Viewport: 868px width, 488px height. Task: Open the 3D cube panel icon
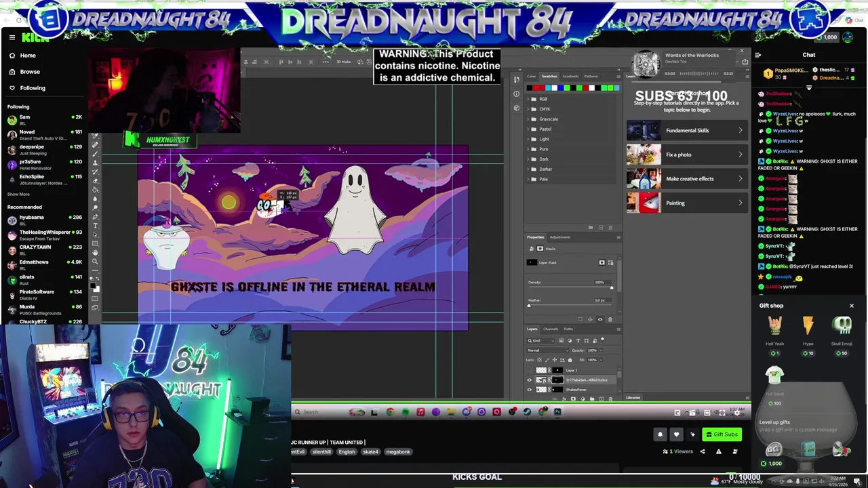pos(517,108)
